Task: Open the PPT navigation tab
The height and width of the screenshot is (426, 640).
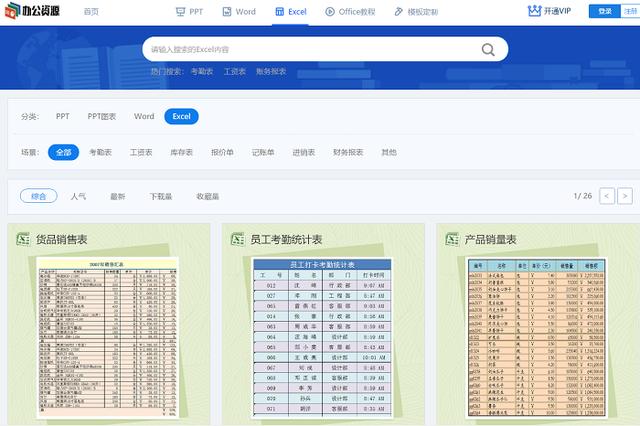Action: 189,11
